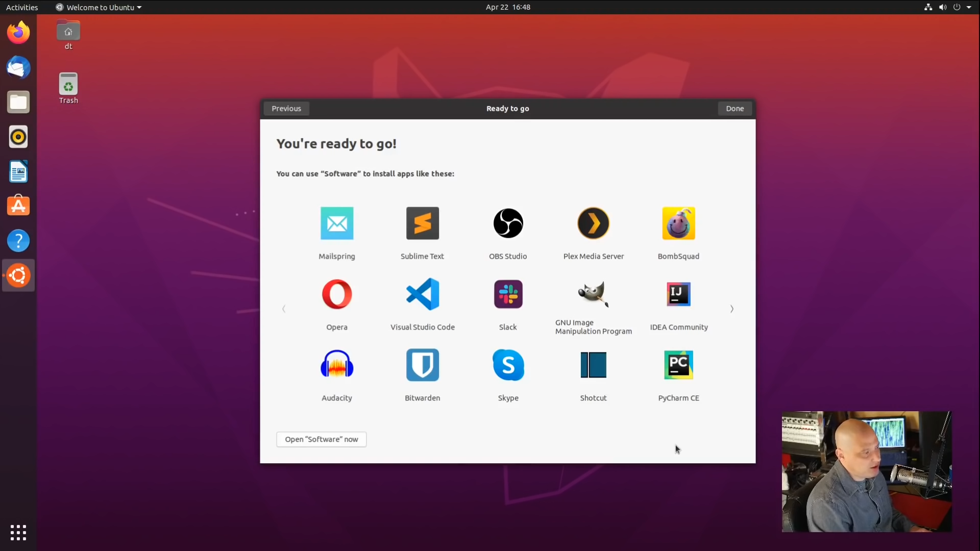Screen dimensions: 980x551
Task: Open the GNU Image Manipulation Program icon
Action: pyautogui.click(x=594, y=294)
